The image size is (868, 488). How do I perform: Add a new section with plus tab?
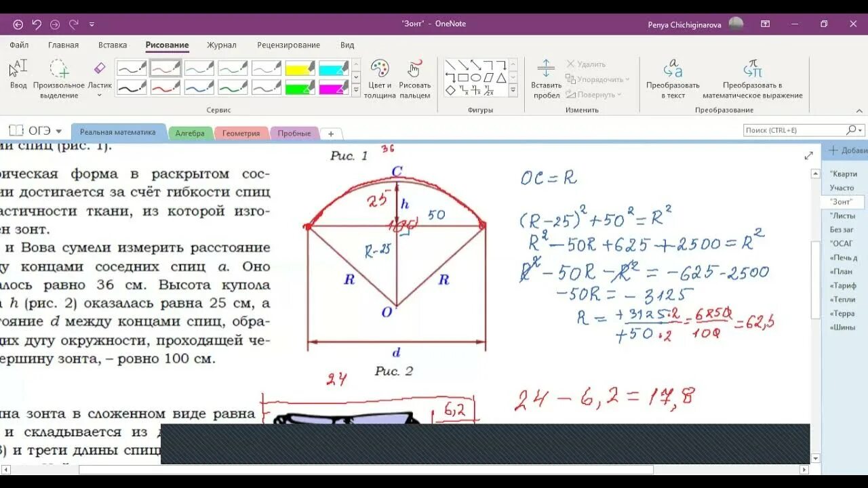tap(331, 134)
